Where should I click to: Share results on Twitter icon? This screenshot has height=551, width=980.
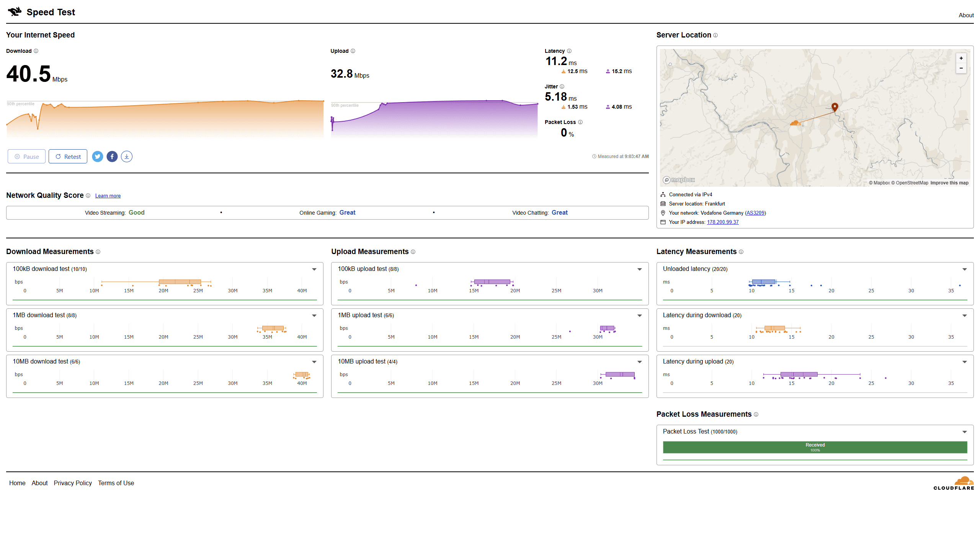coord(98,156)
